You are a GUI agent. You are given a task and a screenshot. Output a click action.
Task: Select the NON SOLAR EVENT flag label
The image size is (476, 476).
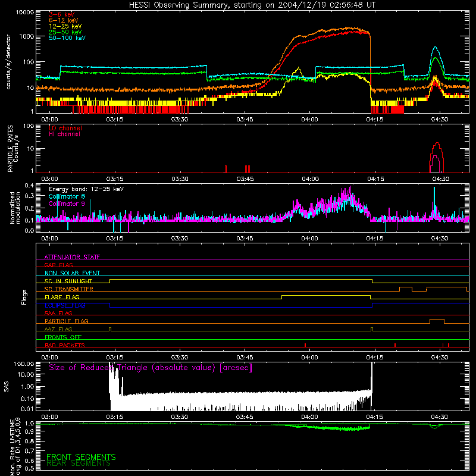pos(72,273)
